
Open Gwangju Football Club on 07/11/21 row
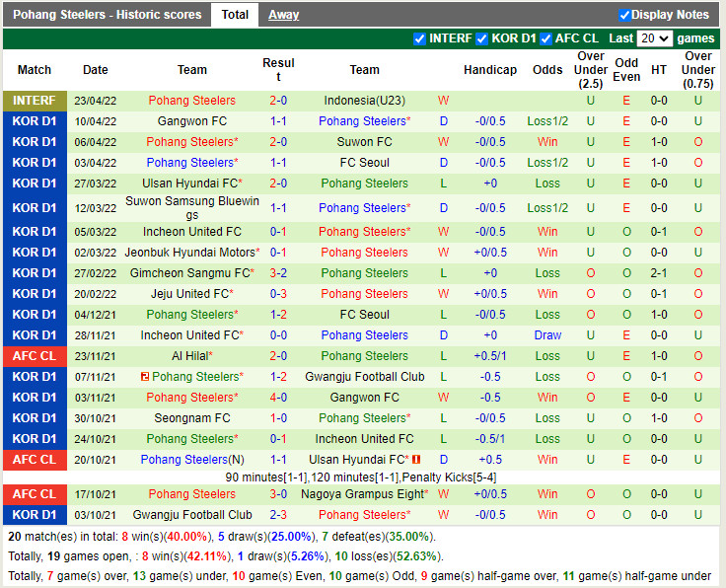(x=364, y=377)
